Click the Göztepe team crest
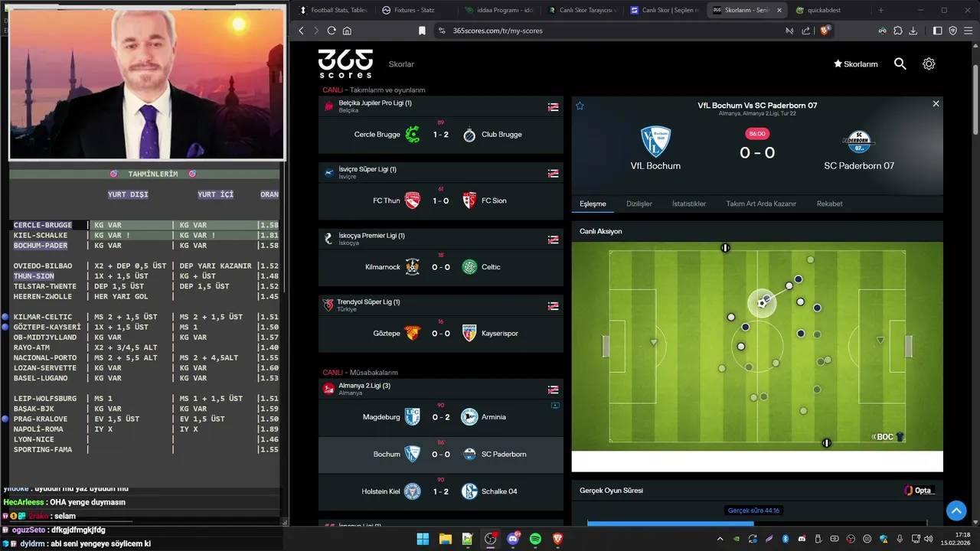This screenshot has height=551, width=980. point(413,334)
